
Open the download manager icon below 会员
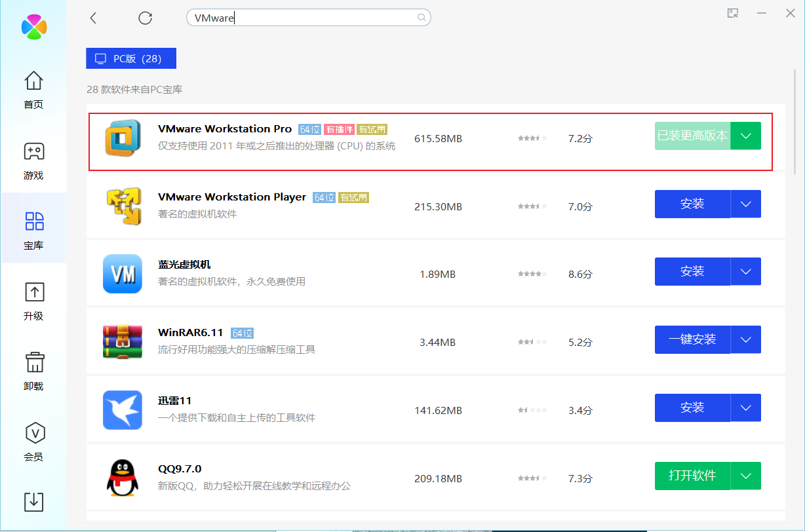coord(33,501)
